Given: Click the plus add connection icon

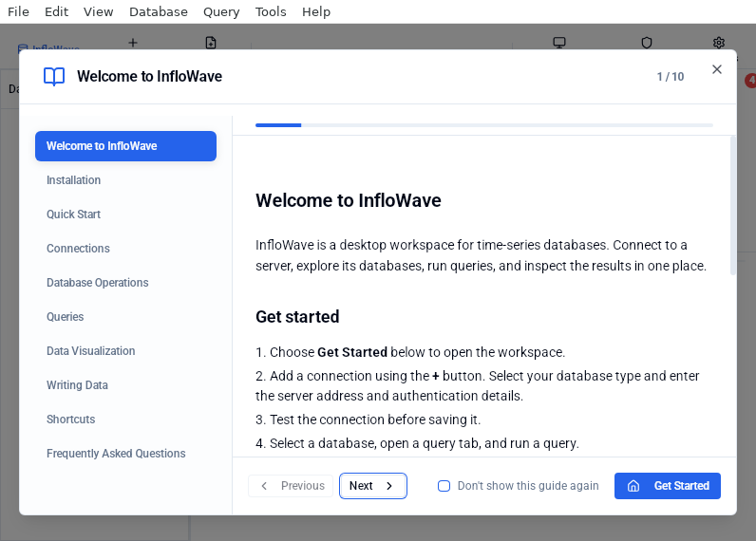Looking at the screenshot, I should click(133, 43).
